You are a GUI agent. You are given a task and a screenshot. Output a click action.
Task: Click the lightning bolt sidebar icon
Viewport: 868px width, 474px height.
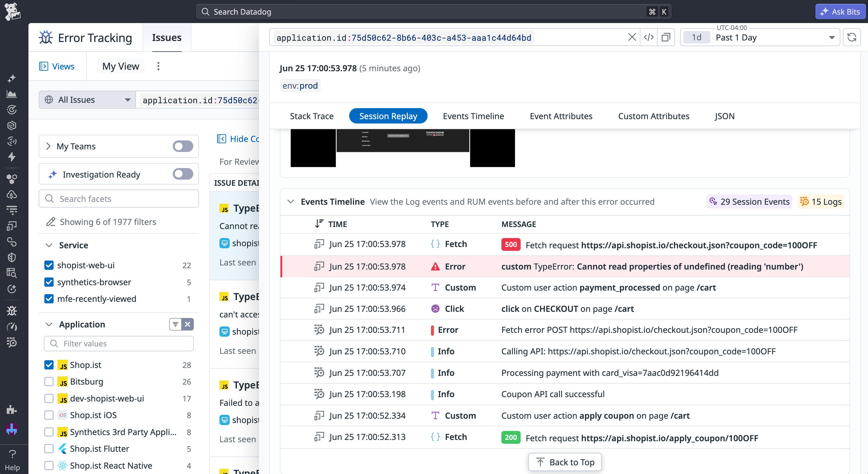point(12,157)
